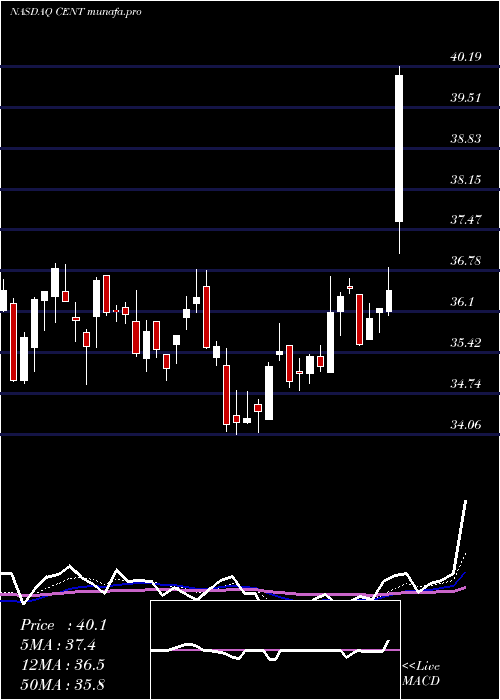
Task: Select the 34.06 price axis label
Action: 466,425
